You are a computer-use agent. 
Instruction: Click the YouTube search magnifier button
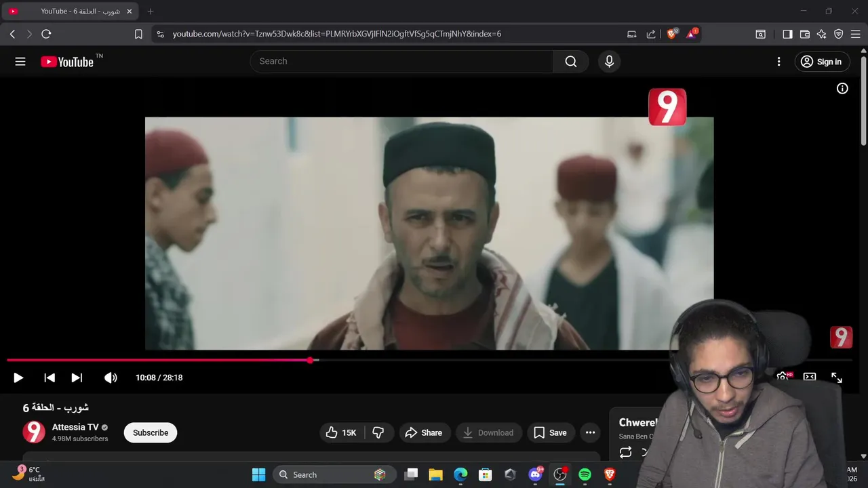coord(570,62)
